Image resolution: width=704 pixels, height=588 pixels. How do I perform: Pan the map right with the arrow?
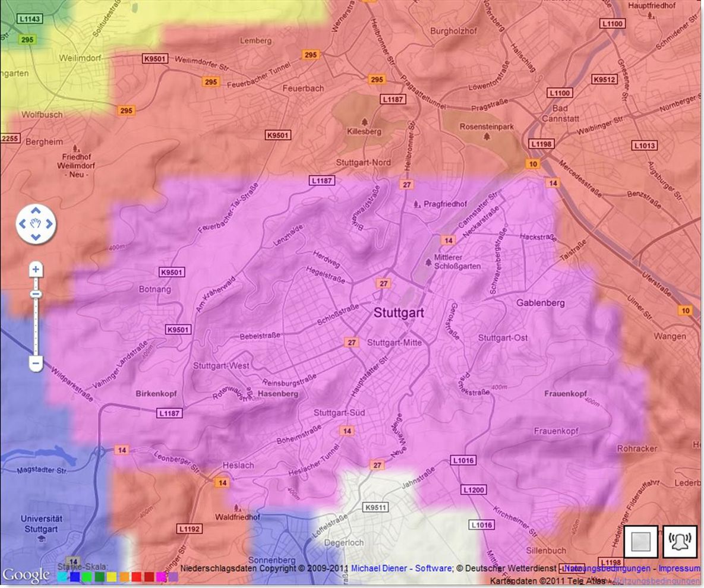49,224
